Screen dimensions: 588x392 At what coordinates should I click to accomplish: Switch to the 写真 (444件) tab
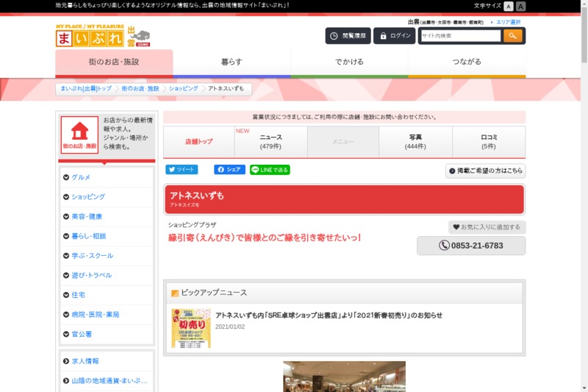(415, 142)
